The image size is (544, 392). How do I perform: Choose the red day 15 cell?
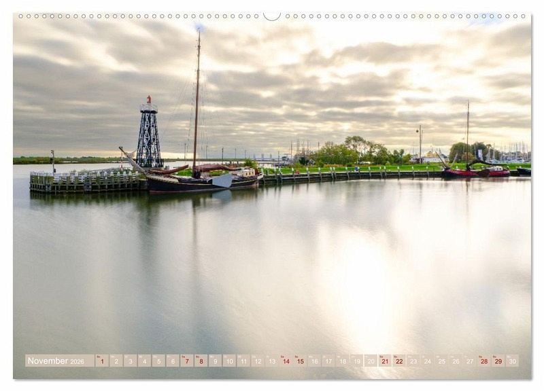[300, 361]
